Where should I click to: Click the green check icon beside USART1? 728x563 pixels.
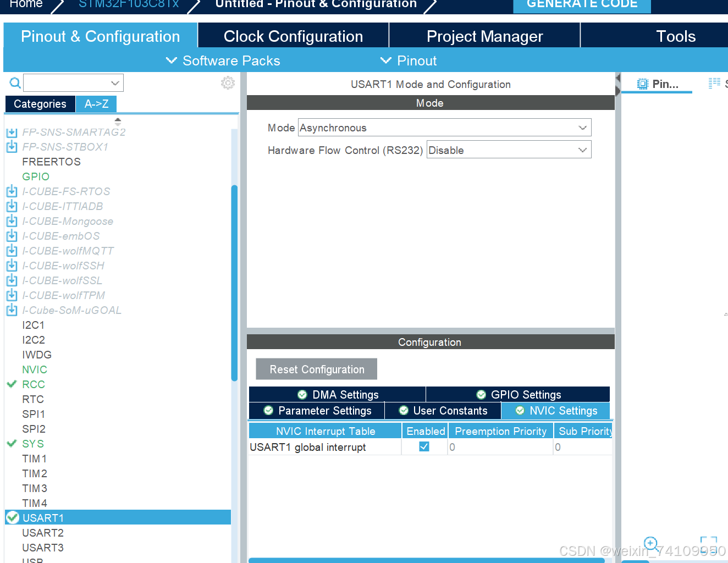pos(13,517)
